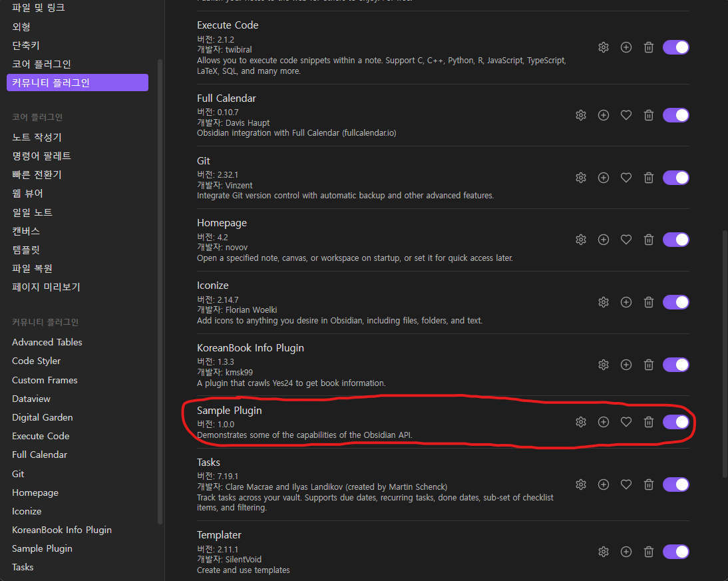Screen dimensions: 728x581
Task: Click the donate heart for Full Calendar
Action: [626, 115]
